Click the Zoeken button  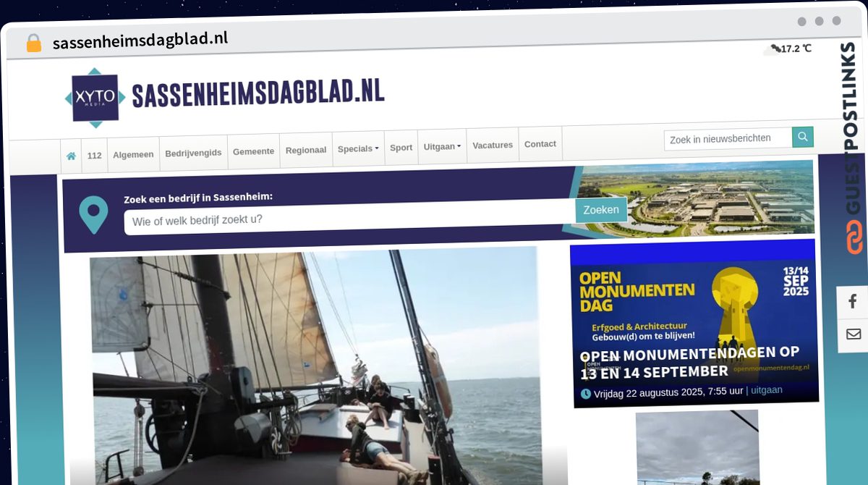601,210
